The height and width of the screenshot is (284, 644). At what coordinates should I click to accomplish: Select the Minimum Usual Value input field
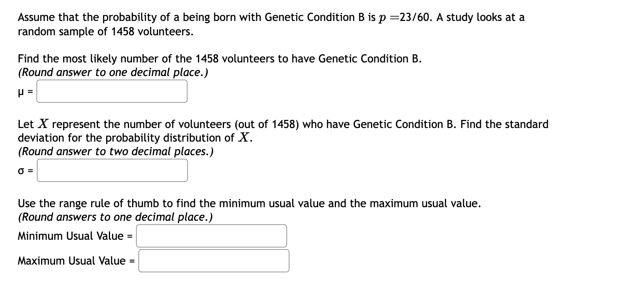pos(212,236)
